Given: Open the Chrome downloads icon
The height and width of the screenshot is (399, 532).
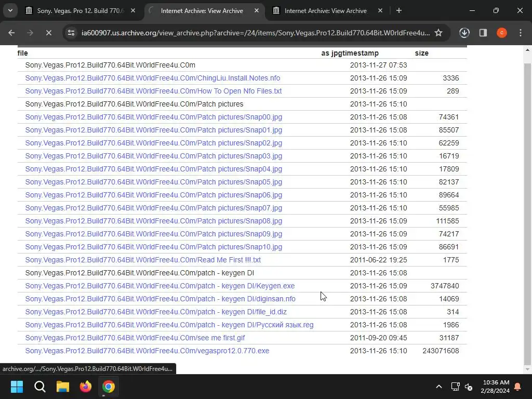Looking at the screenshot, I should tap(464, 33).
